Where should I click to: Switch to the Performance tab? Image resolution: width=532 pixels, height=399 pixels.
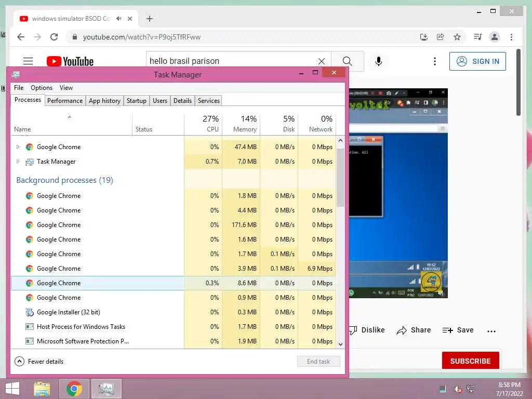[x=65, y=100]
